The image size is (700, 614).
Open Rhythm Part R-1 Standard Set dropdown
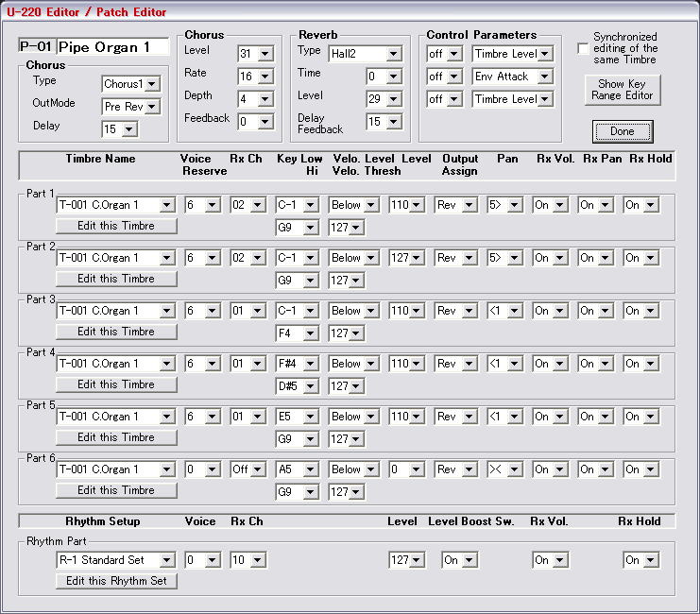click(116, 560)
